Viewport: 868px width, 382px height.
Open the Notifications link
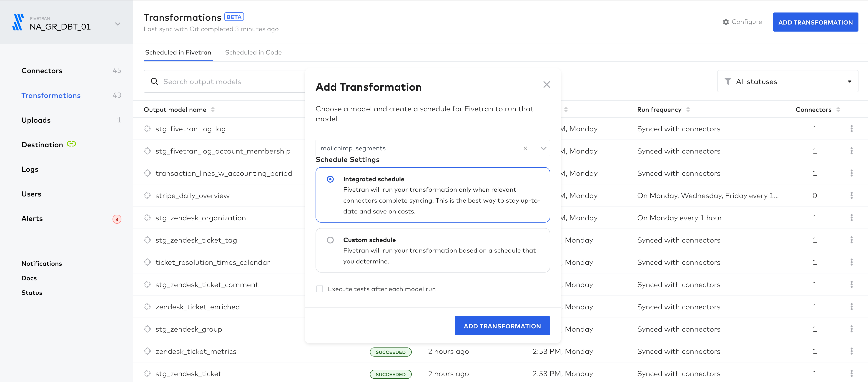click(42, 263)
